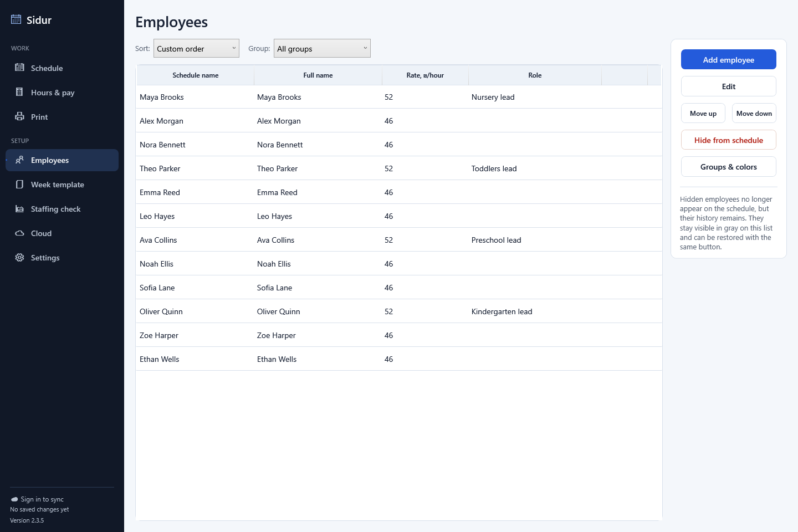The height and width of the screenshot is (532, 798).
Task: Click the Edit button
Action: [728, 86]
